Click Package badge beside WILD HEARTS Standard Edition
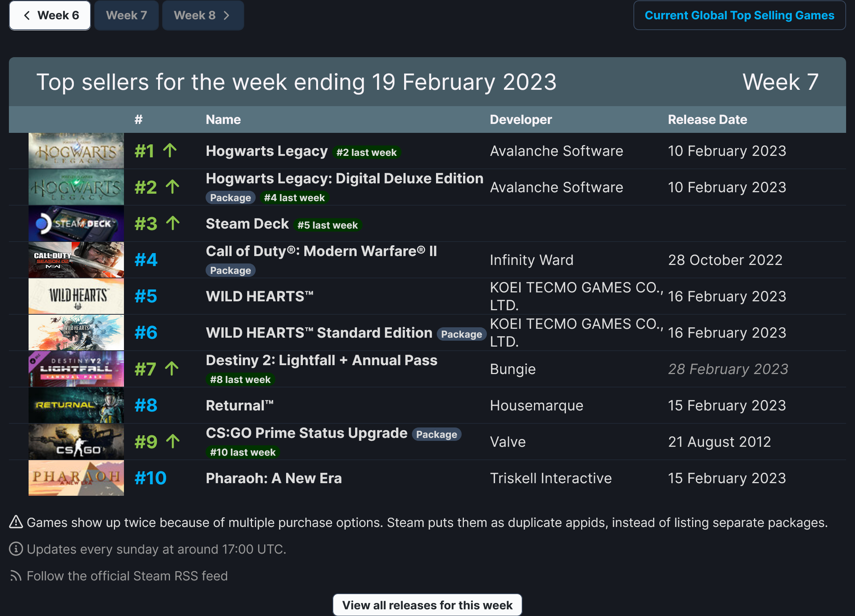The image size is (855, 616). 461,334
